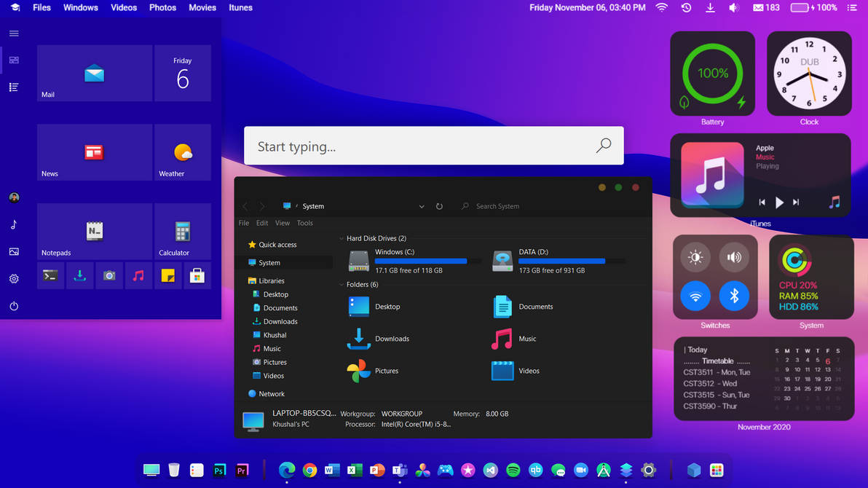This screenshot has height=488, width=868.
Task: Open the News tile
Action: point(95,152)
